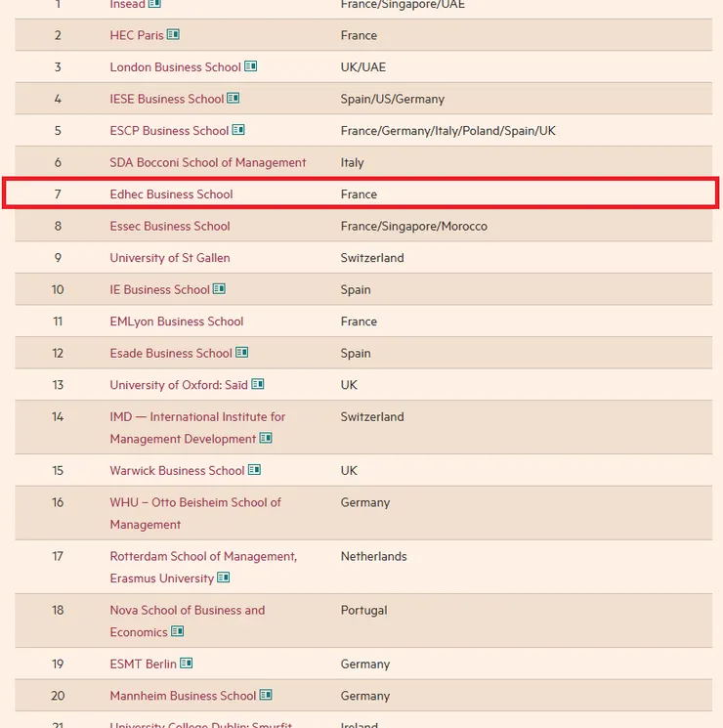This screenshot has height=728, width=723.
Task: Go to the University of St Gallen link
Action: [169, 258]
